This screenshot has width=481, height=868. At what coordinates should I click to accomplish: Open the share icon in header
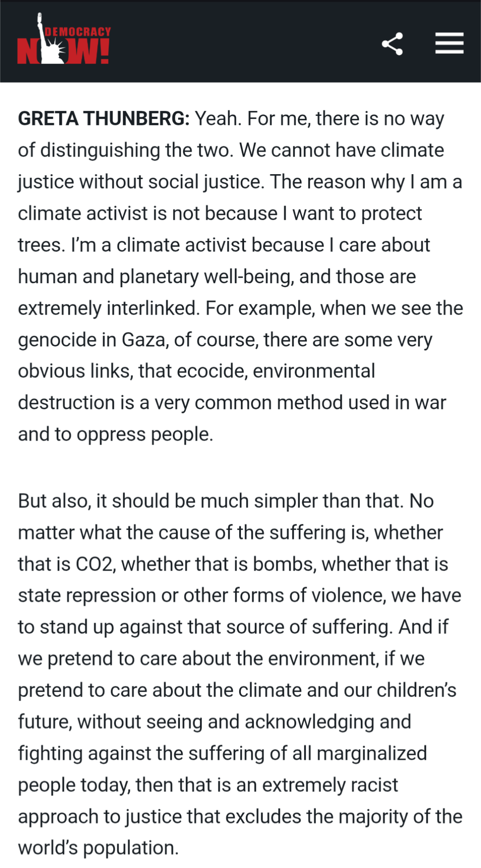tap(392, 44)
